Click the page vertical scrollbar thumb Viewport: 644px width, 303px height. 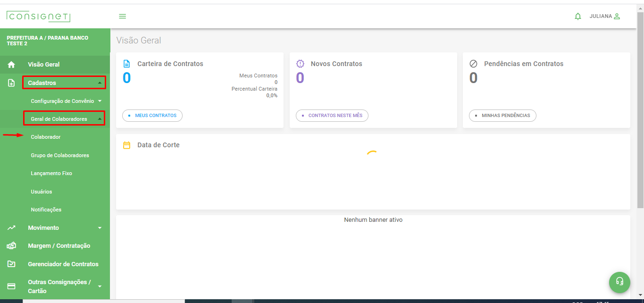[x=640, y=110]
